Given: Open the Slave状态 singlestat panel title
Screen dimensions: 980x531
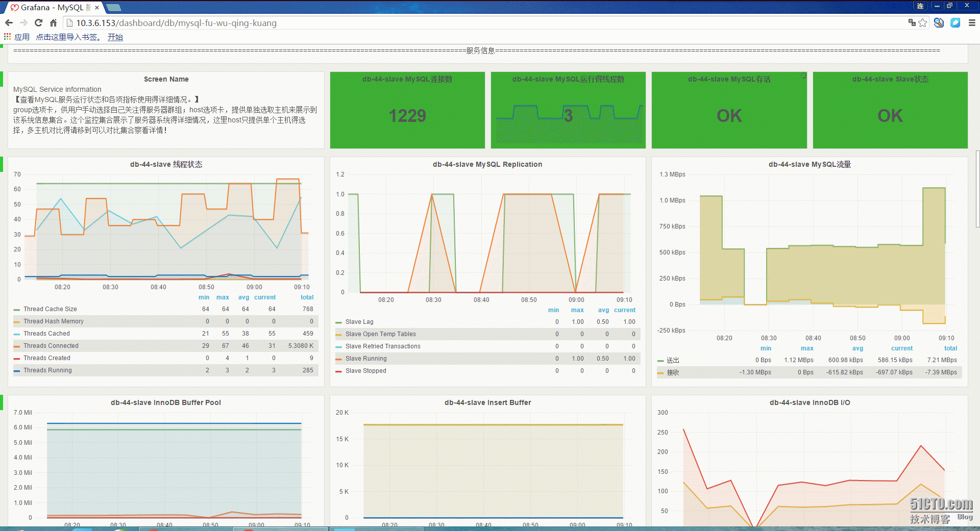Looking at the screenshot, I should click(890, 79).
